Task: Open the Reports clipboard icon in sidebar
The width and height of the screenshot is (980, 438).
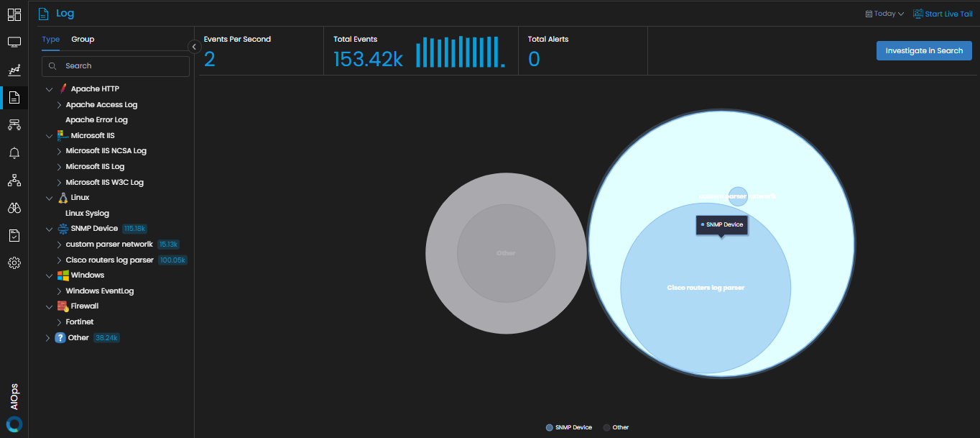Action: [14, 235]
